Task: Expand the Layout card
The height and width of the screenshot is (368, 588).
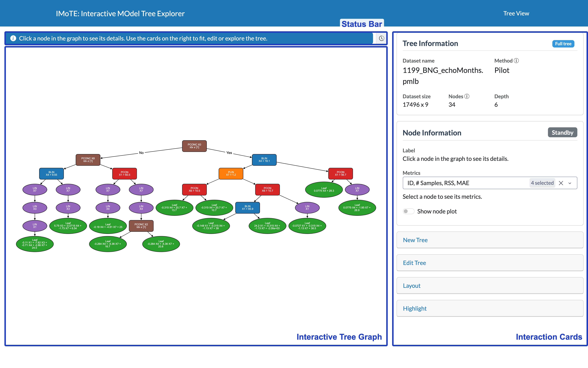Action: (490, 286)
